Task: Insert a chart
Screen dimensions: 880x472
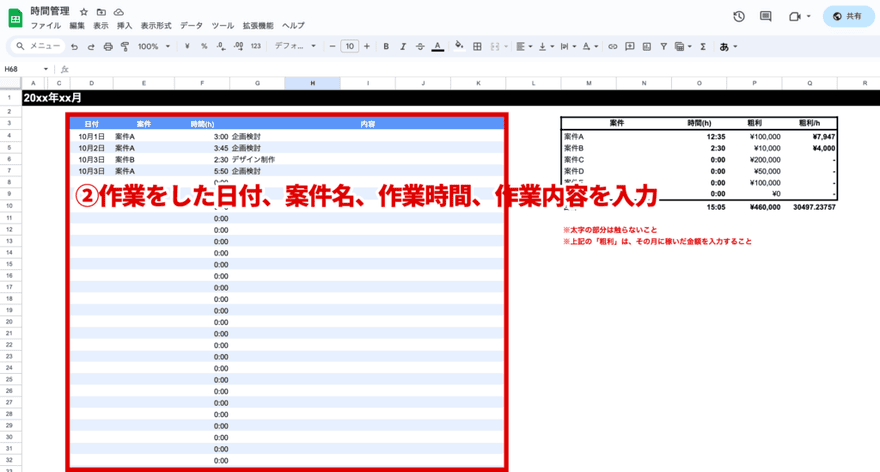Action: 647,47
